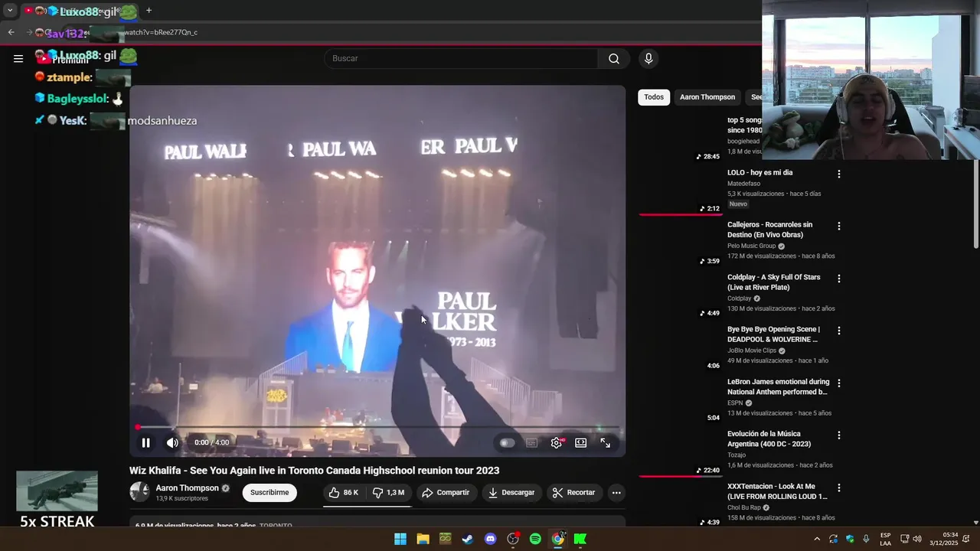Select the Aaron Thompson filter chip
The width and height of the screenshot is (980, 551).
coord(707,97)
